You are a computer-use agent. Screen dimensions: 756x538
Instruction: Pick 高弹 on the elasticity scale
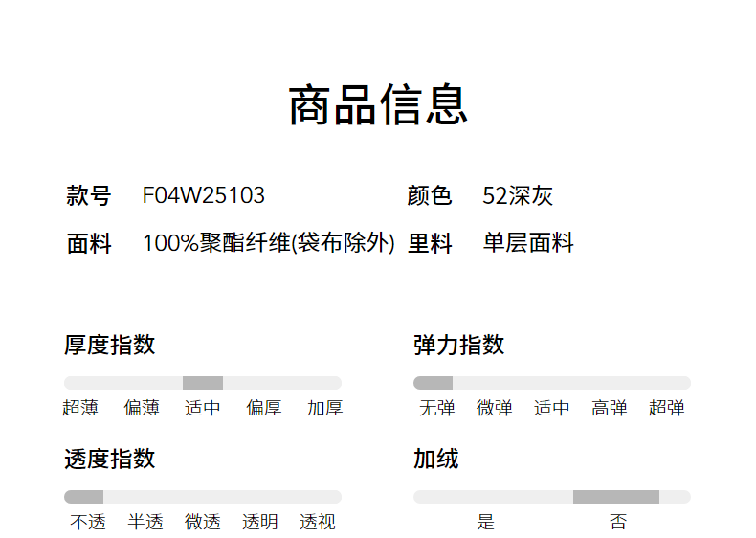609,408
